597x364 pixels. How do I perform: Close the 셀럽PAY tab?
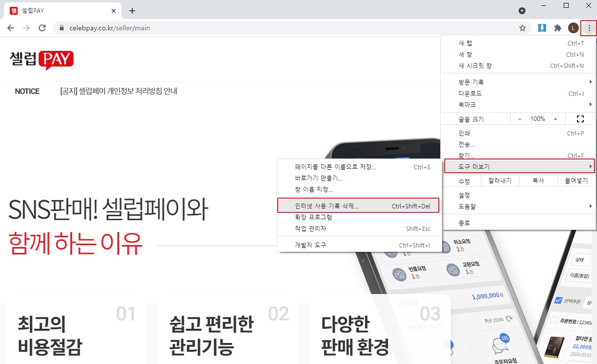[114, 11]
